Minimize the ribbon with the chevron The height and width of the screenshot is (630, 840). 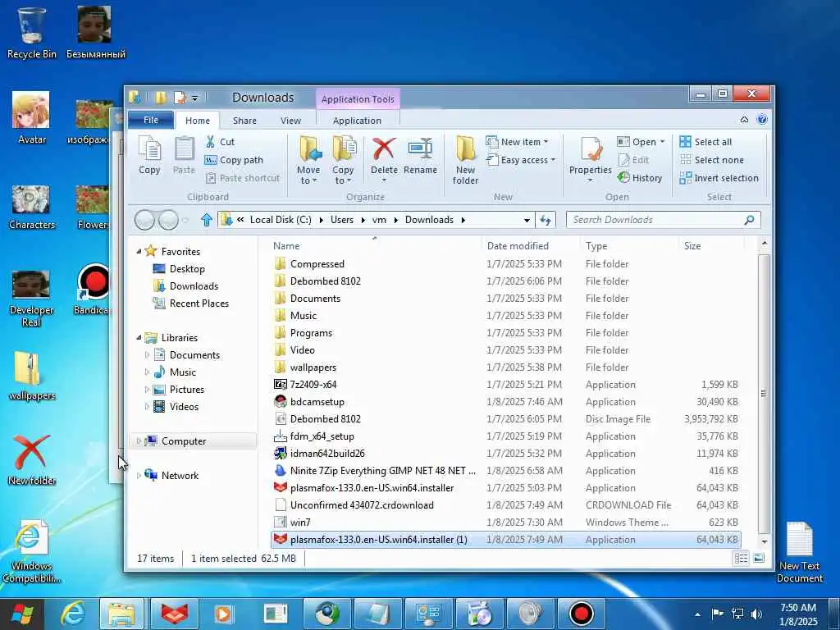click(x=744, y=120)
